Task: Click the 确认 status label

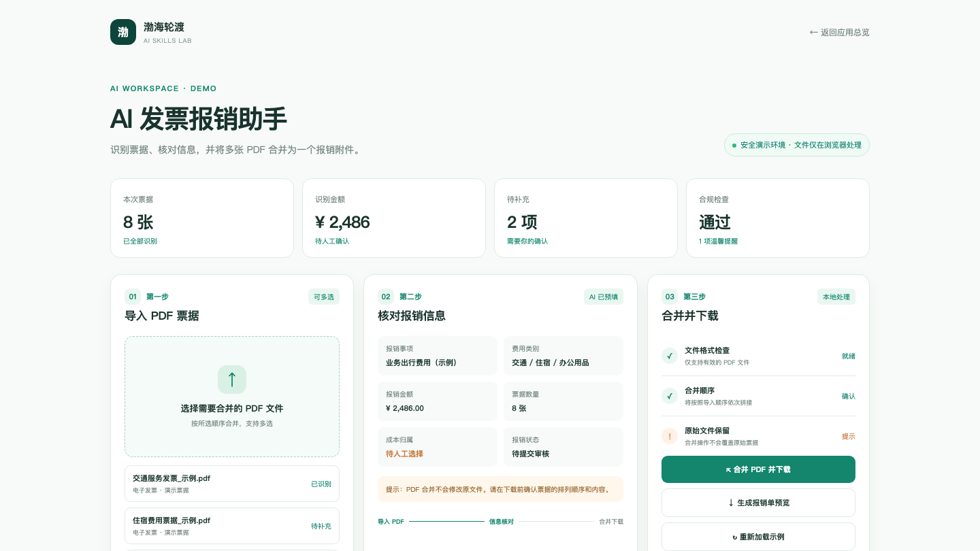Action: click(x=849, y=397)
